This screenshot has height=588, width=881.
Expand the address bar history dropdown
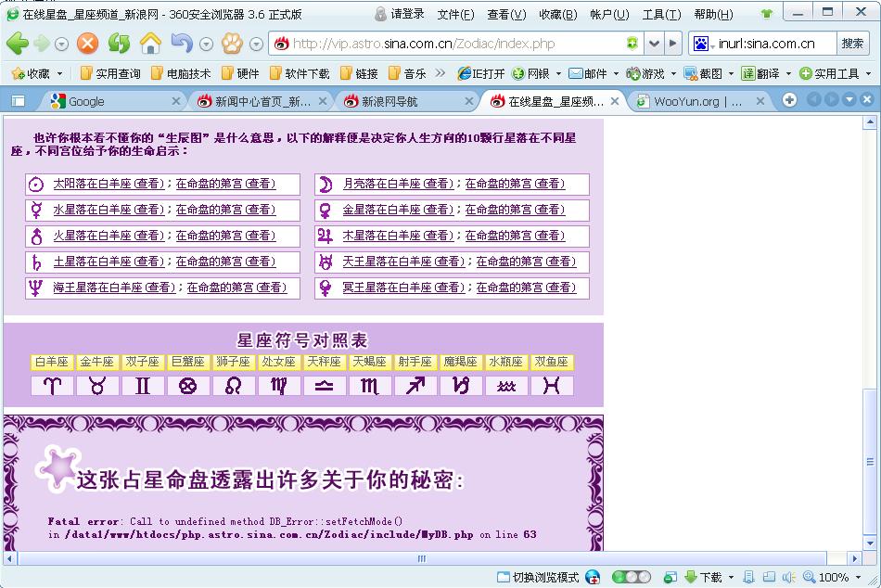click(654, 44)
